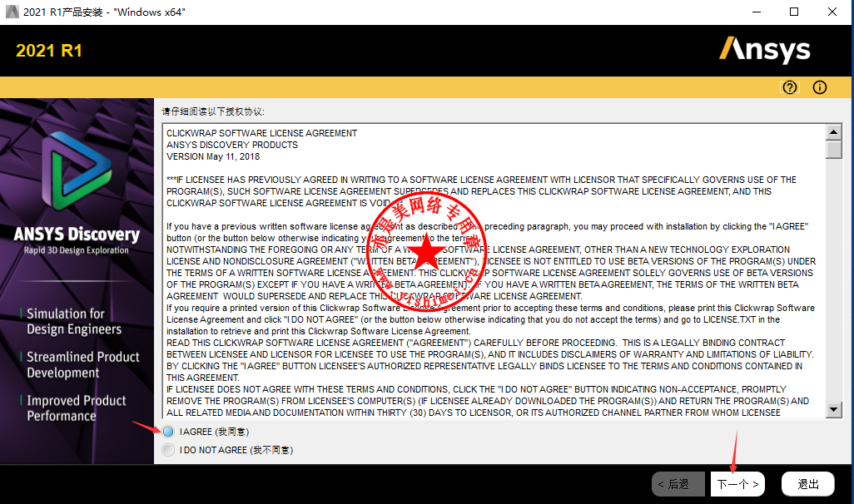The width and height of the screenshot is (854, 504).
Task: Minimize the installer window
Action: (757, 12)
